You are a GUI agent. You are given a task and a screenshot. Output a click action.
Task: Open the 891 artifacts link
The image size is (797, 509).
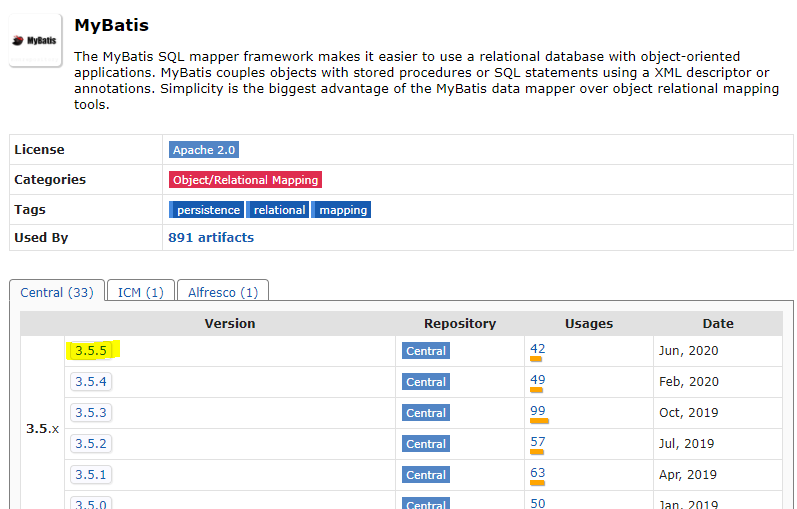(211, 237)
